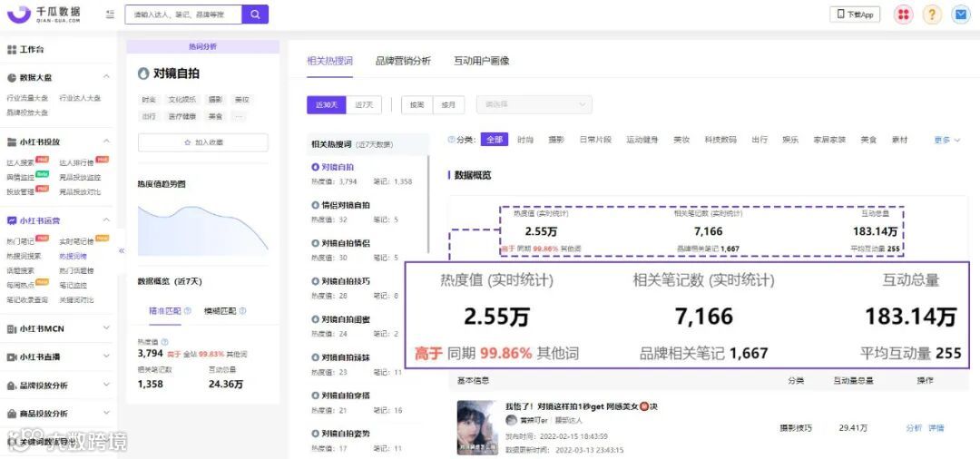Click into the top search input field

tap(183, 15)
